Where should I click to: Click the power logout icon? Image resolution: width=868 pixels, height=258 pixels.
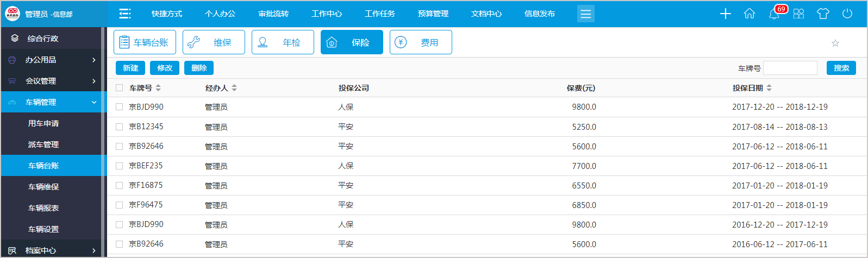pyautogui.click(x=847, y=14)
